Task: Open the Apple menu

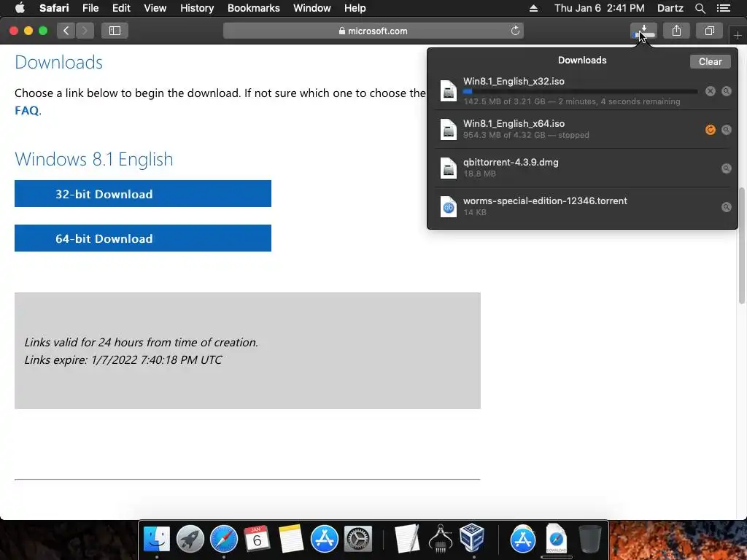Action: (20, 7)
